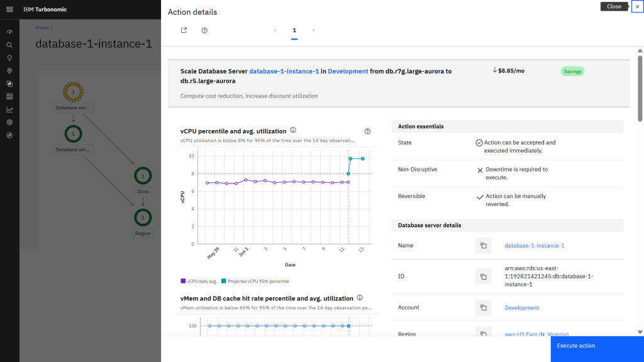Copy the Account value
Image resolution: width=644 pixels, height=362 pixels.
[x=484, y=308]
